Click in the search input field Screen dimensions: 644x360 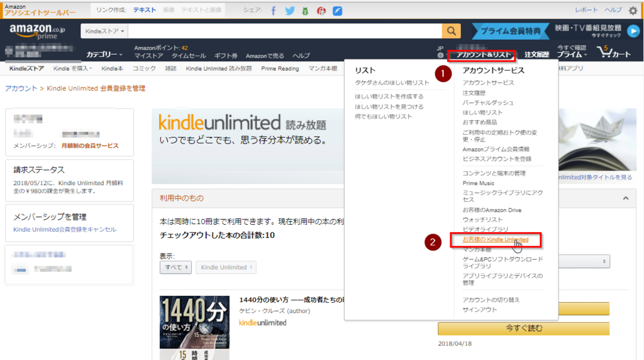pyautogui.click(x=285, y=31)
